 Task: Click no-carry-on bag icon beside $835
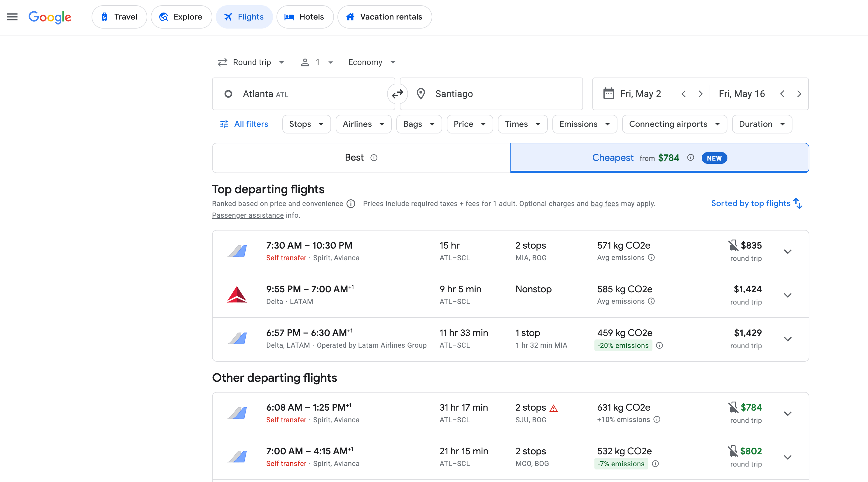(733, 245)
